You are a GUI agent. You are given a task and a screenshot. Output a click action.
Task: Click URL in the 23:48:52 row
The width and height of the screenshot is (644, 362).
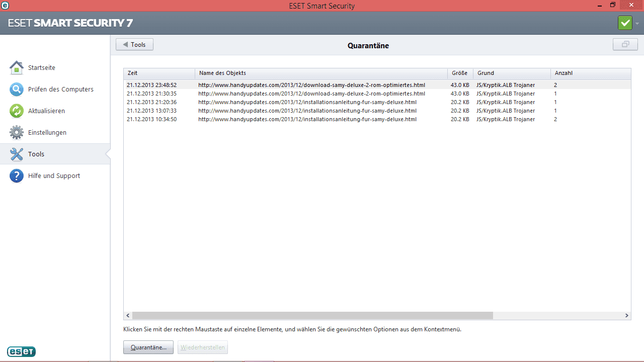(311, 85)
